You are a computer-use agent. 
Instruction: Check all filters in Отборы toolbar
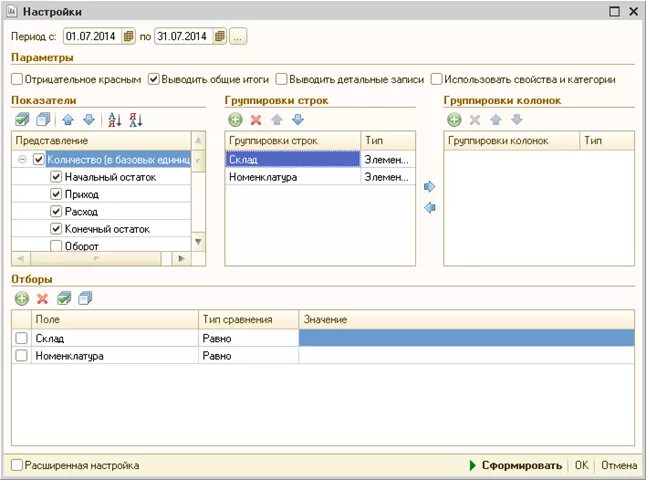point(64,298)
